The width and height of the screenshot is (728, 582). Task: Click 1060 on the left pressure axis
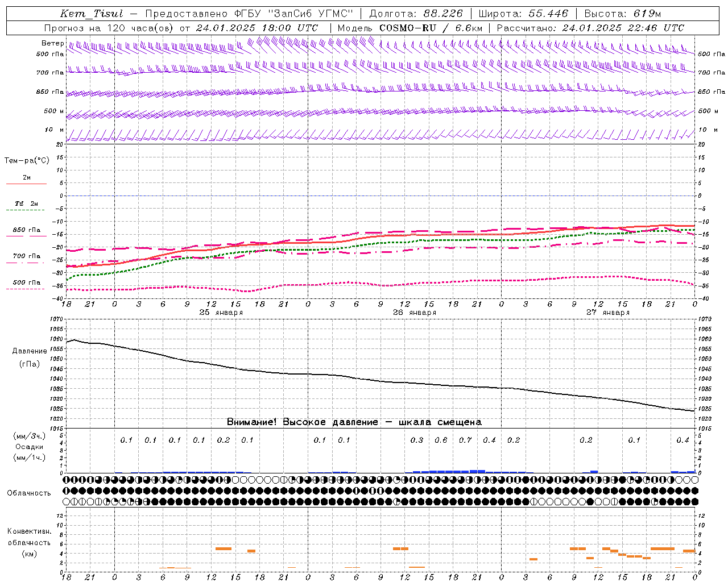[x=56, y=339]
